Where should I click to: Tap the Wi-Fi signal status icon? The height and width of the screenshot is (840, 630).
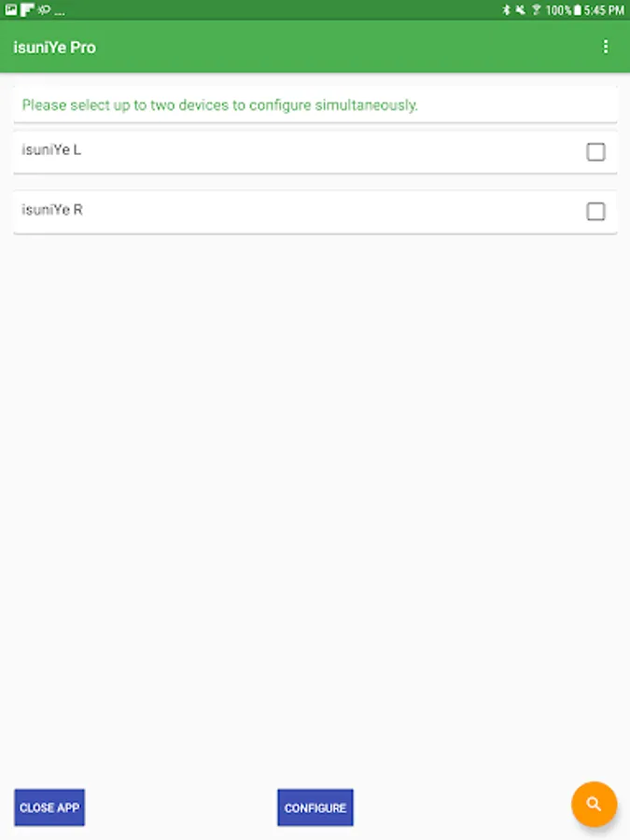[537, 9]
